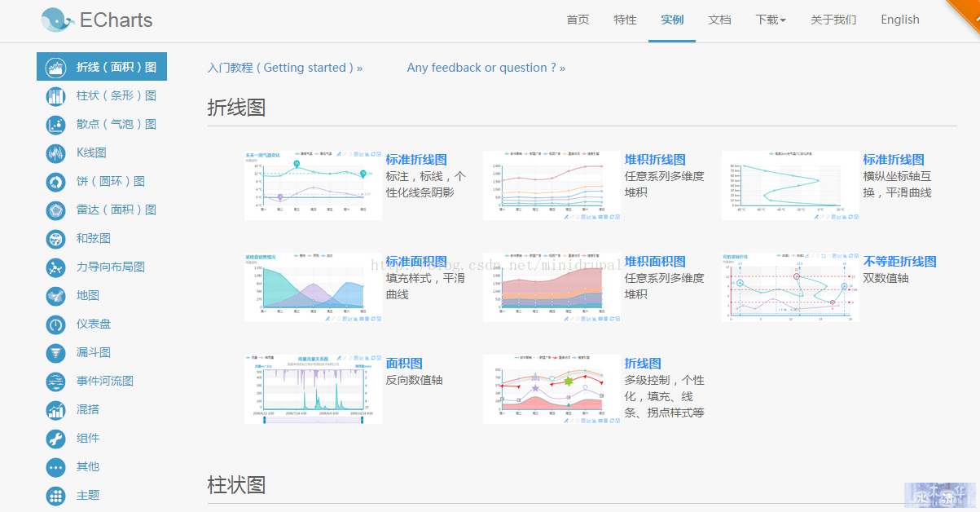Open the 关于我们 nav item
Viewport: 980px width, 512px height.
(833, 20)
